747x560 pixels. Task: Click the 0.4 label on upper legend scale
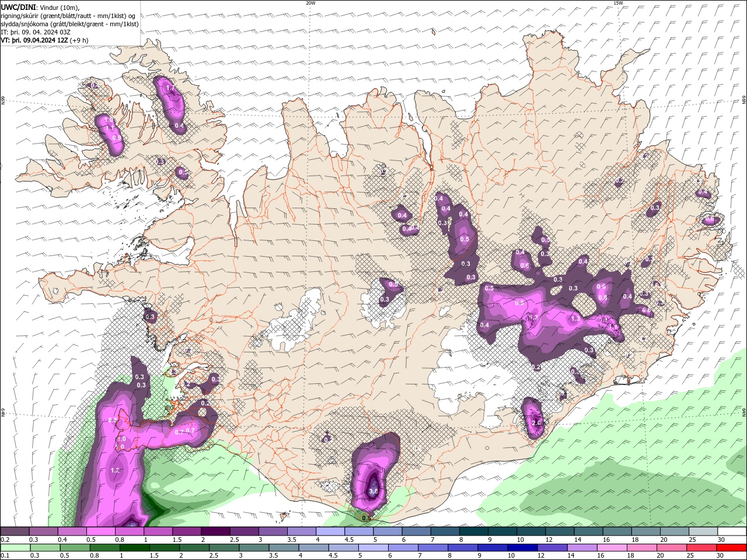(x=62, y=540)
